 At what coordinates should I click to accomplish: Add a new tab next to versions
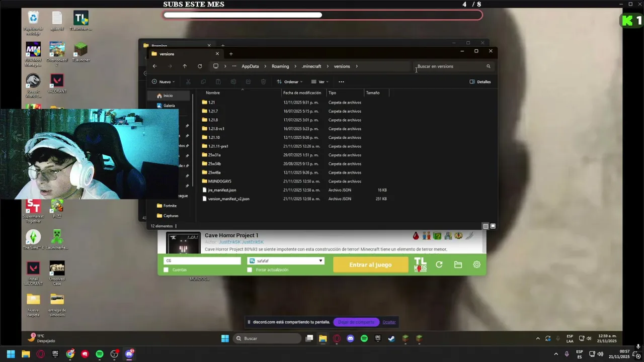click(x=231, y=54)
